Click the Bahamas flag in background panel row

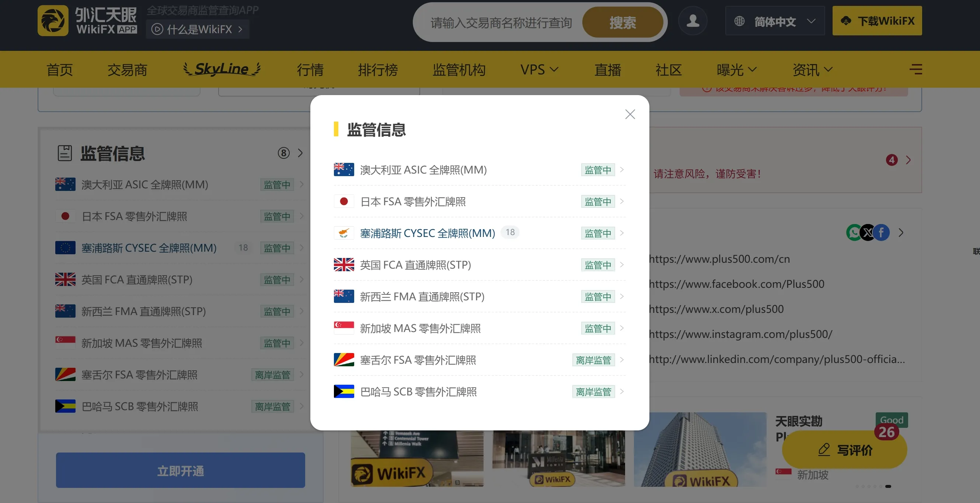coord(66,406)
